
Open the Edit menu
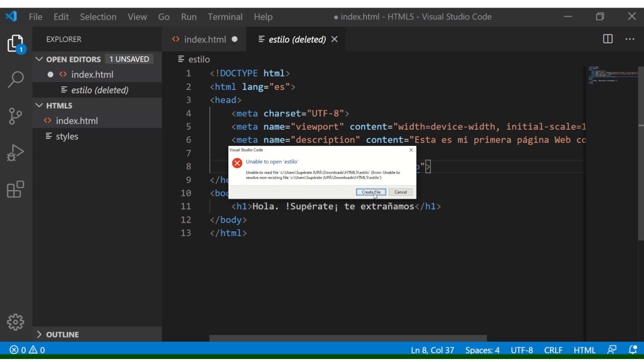[61, 17]
